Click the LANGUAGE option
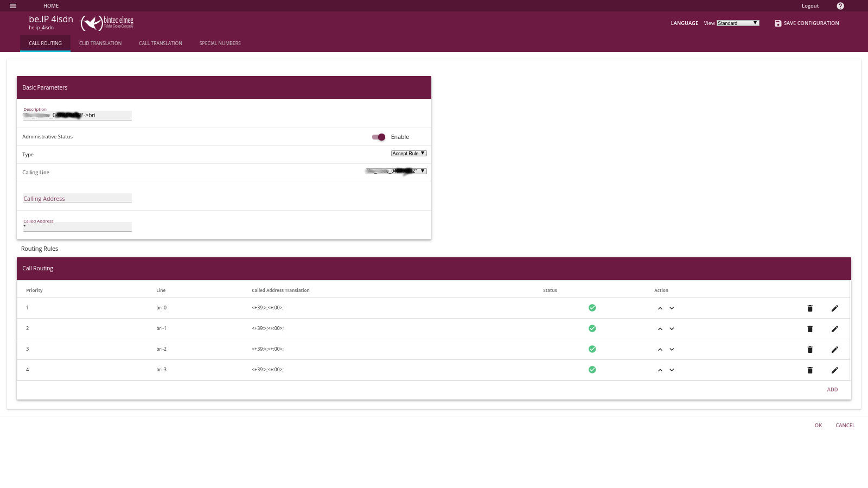This screenshot has height=488, width=868. tap(685, 23)
